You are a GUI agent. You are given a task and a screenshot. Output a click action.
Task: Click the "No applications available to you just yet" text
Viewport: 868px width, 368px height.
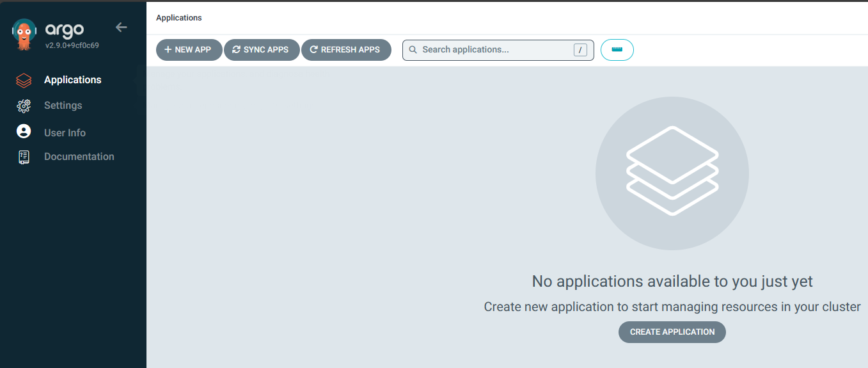(x=672, y=282)
